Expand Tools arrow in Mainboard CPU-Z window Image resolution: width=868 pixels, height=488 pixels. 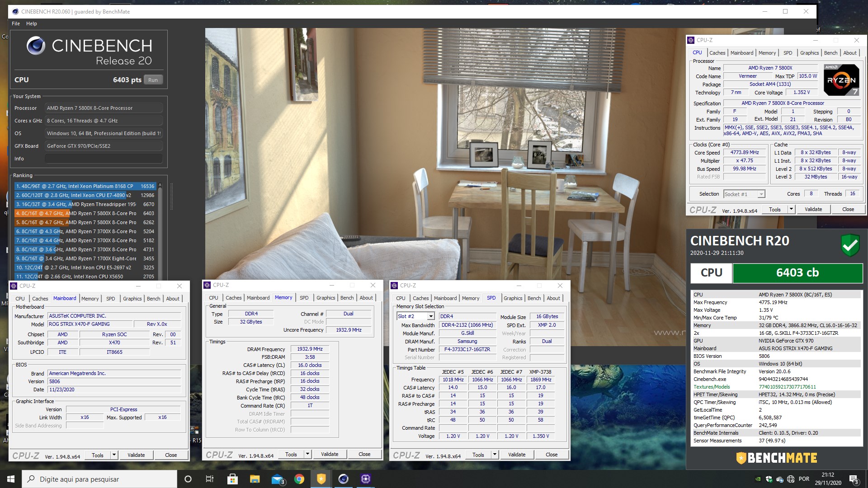click(114, 455)
